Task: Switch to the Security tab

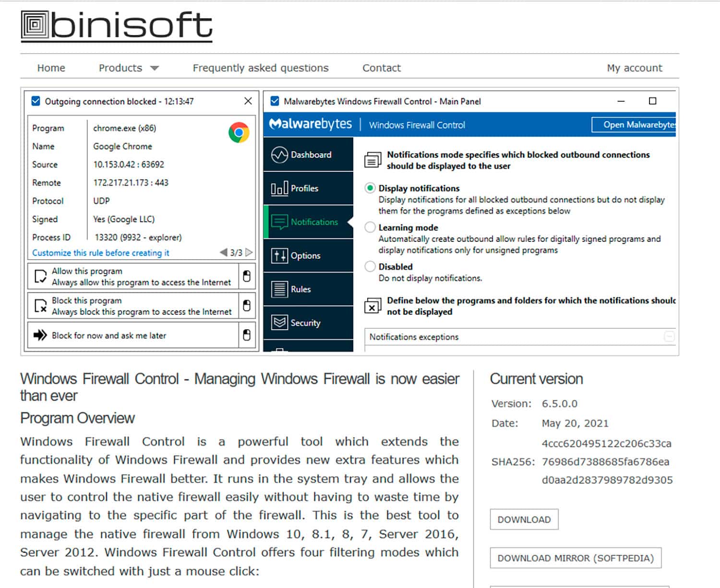Action: (x=309, y=323)
